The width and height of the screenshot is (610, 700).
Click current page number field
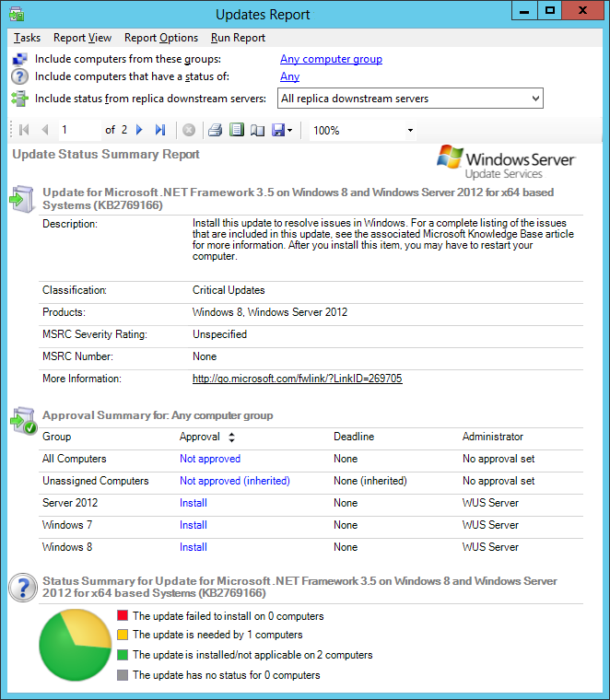[x=79, y=130]
